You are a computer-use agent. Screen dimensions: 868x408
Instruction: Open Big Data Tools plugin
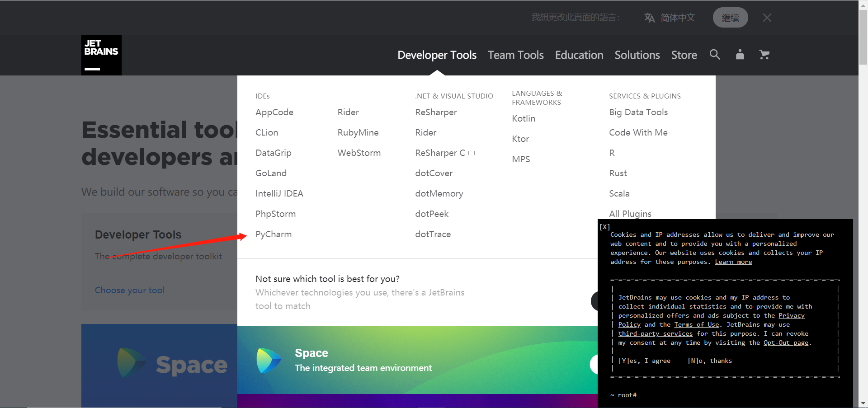tap(638, 112)
